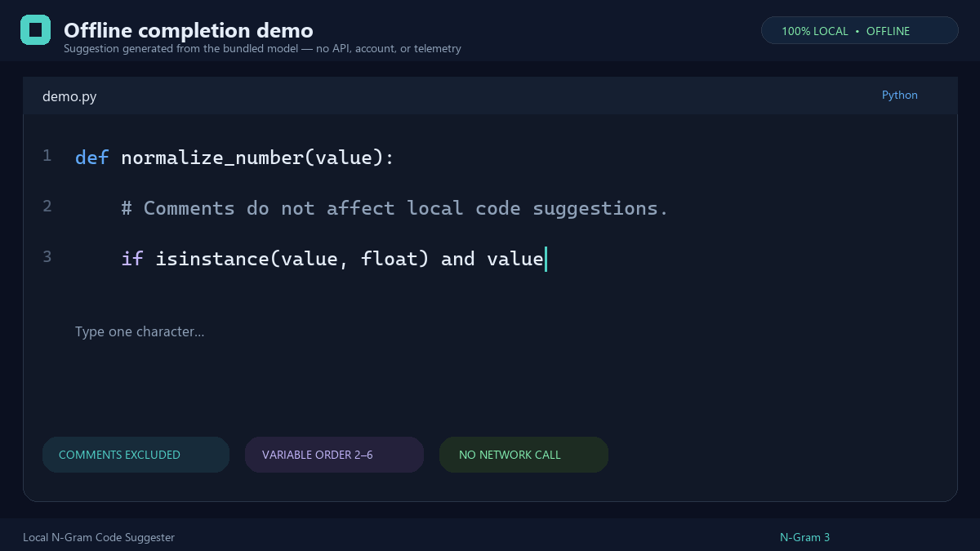This screenshot has width=980, height=551.
Task: Select the demo.py file tab
Action: click(x=69, y=96)
